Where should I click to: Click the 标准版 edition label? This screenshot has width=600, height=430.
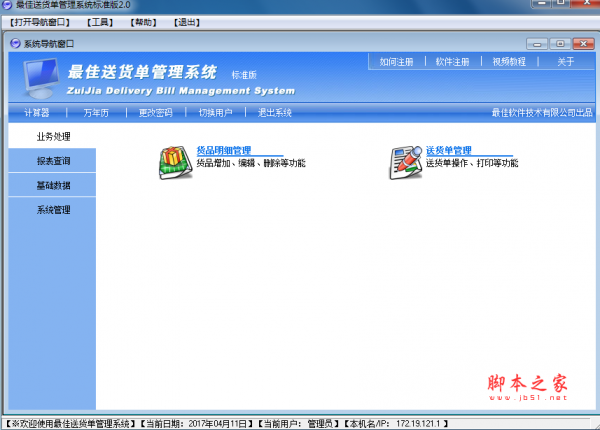pos(244,75)
